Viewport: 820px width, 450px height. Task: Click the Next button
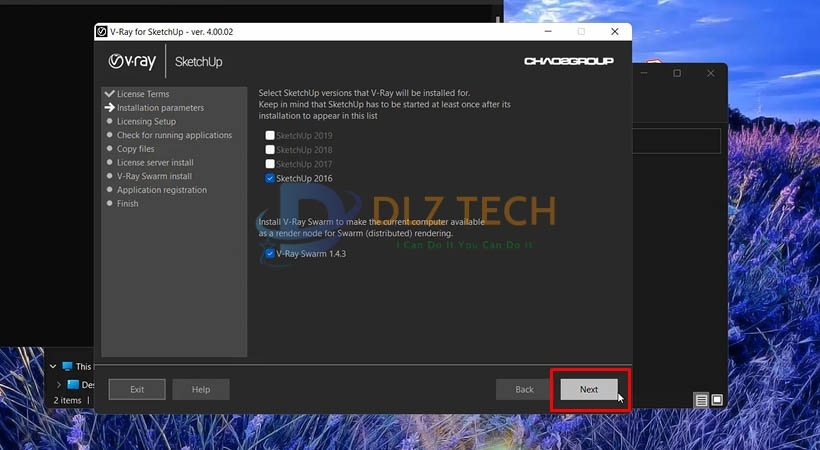(588, 390)
